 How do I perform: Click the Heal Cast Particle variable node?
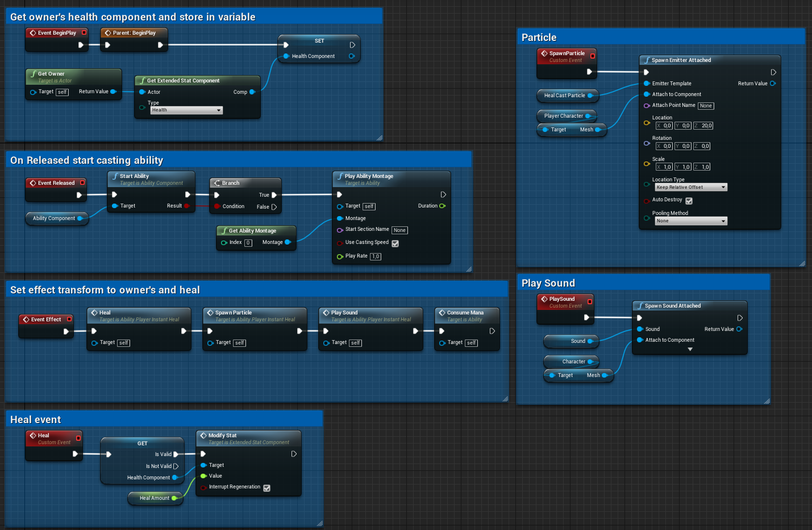[x=565, y=96]
